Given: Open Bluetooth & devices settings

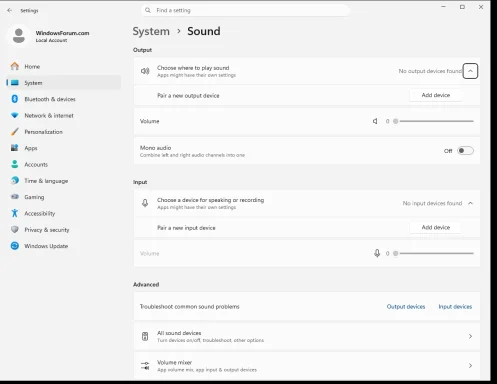Looking at the screenshot, I should click(x=63, y=99).
